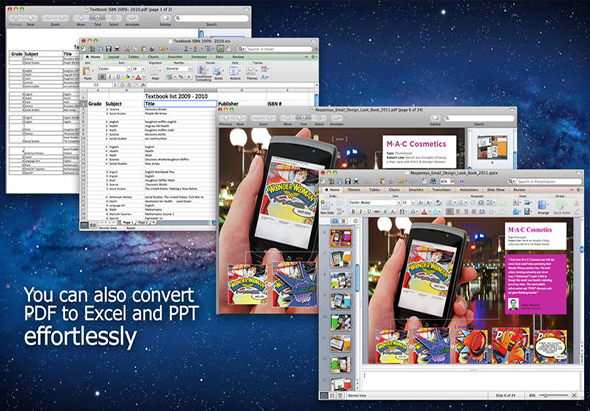This screenshot has height=411, width=590.
Task: Click the Select tool in front PDF window
Action: 319,118
